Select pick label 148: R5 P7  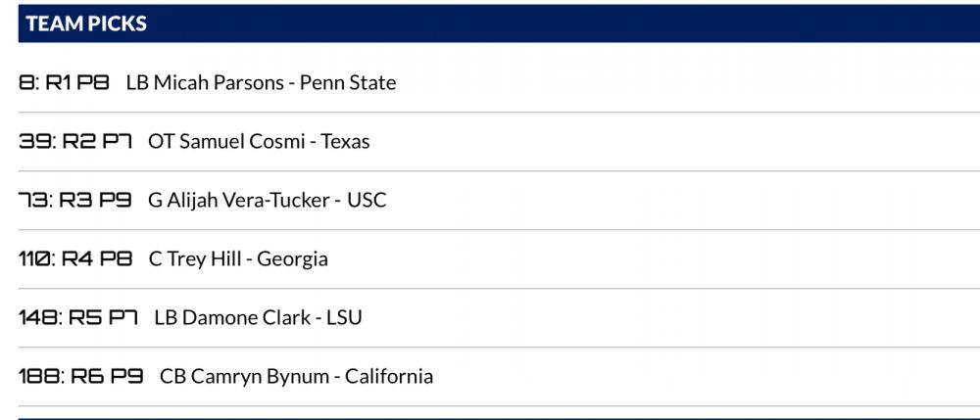[x=78, y=318]
